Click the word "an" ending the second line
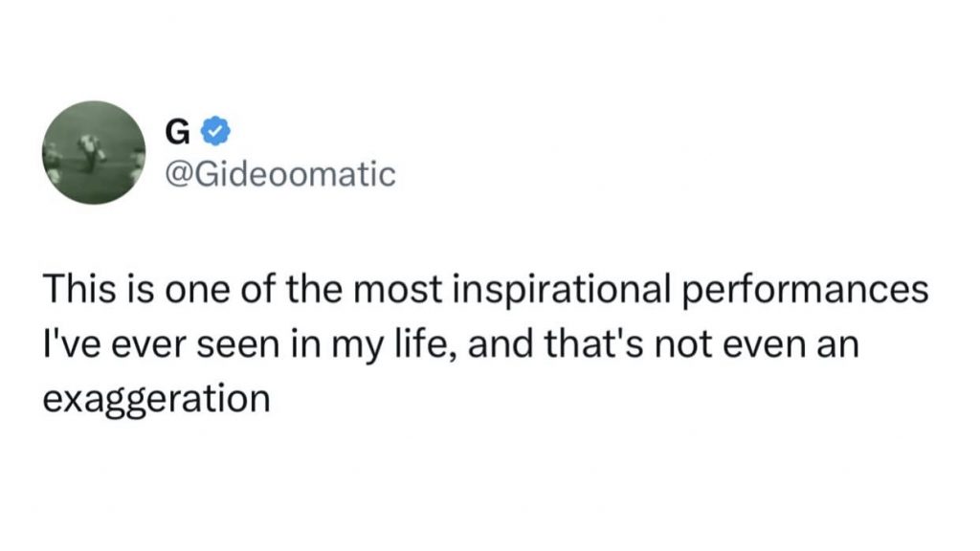980x551 pixels. coord(838,346)
